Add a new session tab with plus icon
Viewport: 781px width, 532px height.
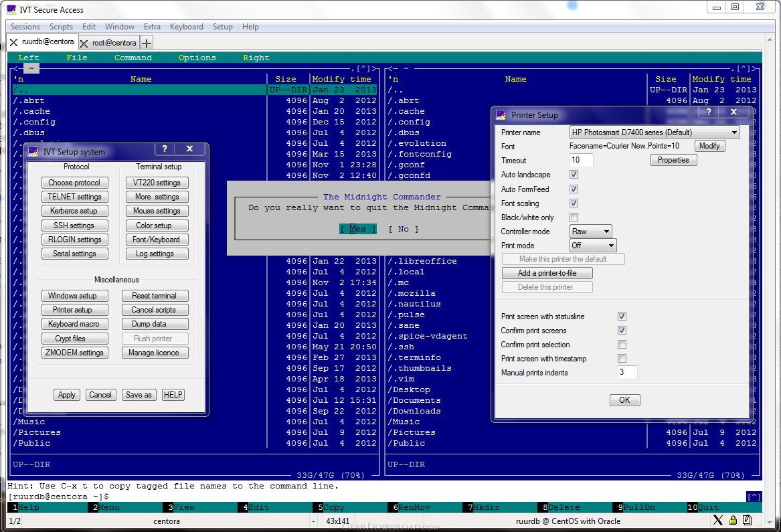coord(147,43)
